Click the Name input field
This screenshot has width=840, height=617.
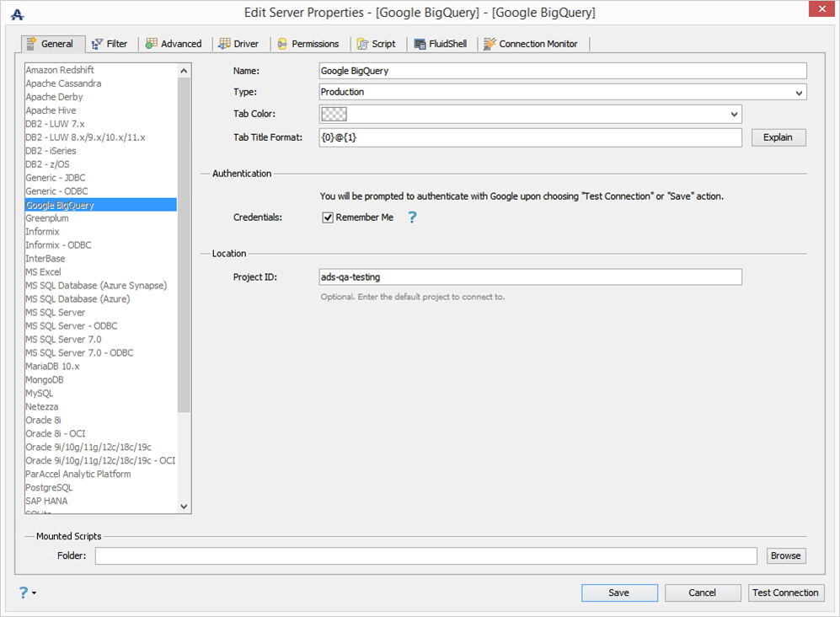(x=563, y=71)
